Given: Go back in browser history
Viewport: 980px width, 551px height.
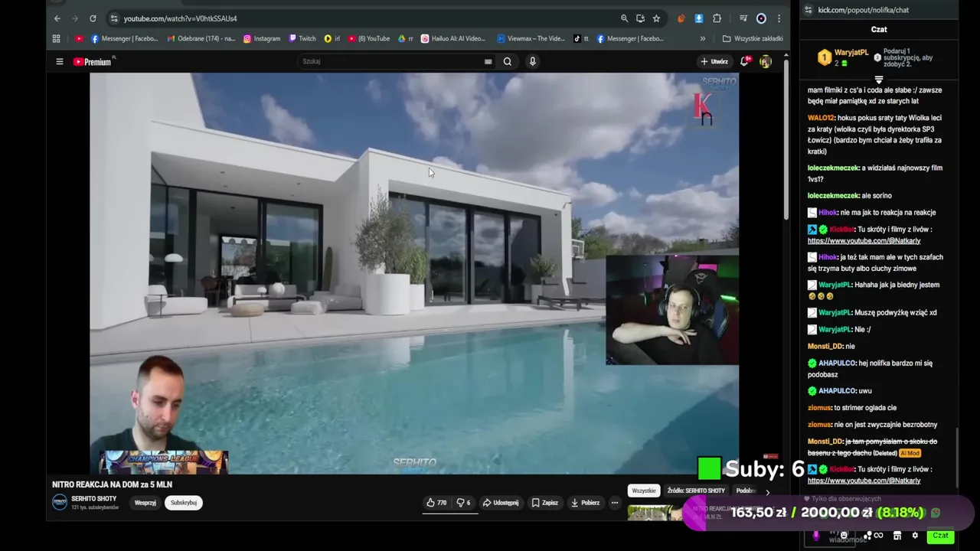Looking at the screenshot, I should pos(57,18).
